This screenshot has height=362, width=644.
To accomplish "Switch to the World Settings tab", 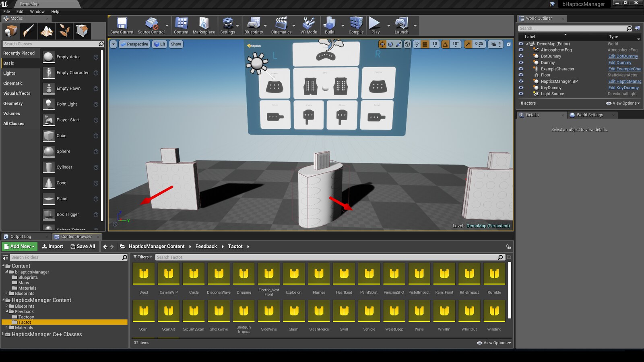I will click(x=590, y=115).
